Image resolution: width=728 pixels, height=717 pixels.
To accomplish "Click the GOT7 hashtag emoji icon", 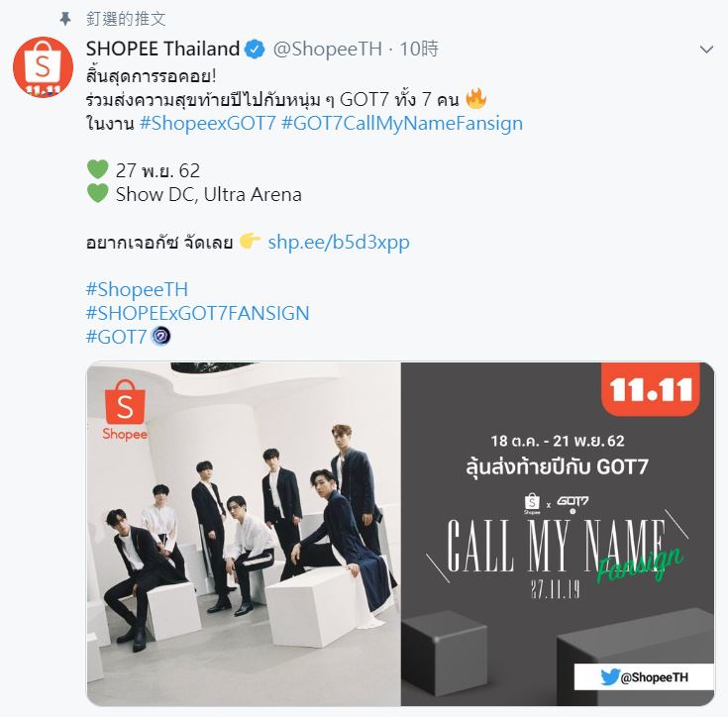I will (x=160, y=336).
